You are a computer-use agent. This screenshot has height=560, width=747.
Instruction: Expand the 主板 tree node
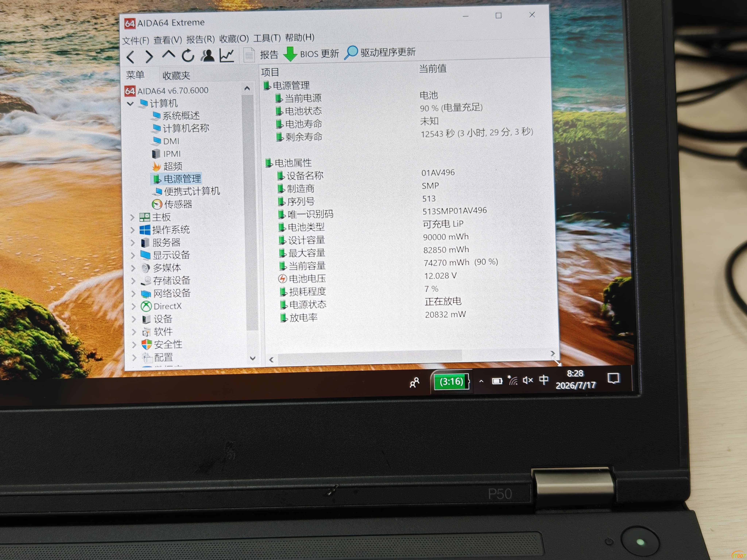pyautogui.click(x=132, y=217)
